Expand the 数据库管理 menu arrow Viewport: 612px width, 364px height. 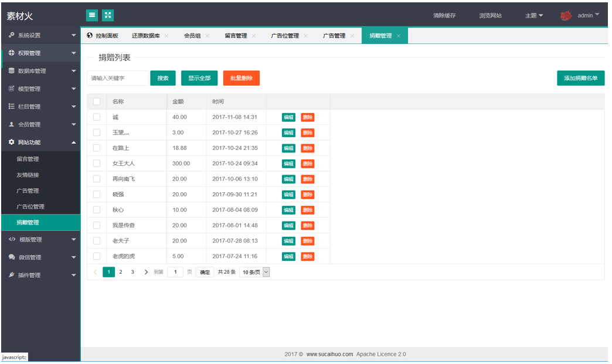pyautogui.click(x=74, y=71)
